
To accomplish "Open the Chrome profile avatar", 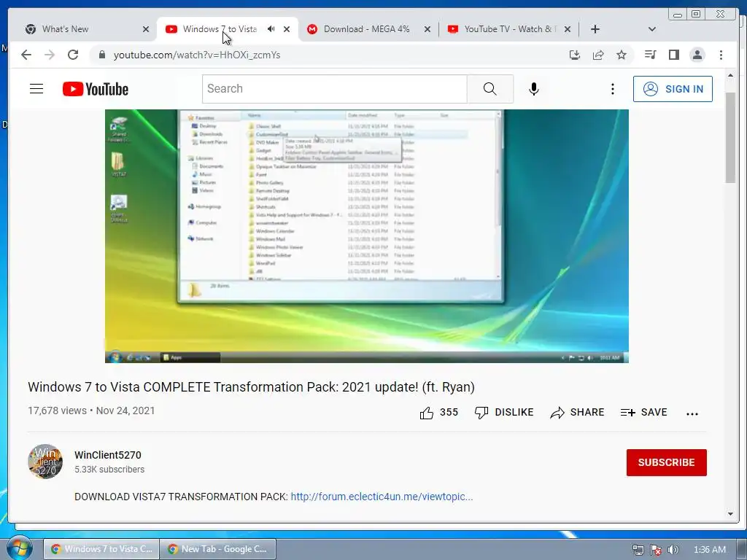I will [697, 55].
